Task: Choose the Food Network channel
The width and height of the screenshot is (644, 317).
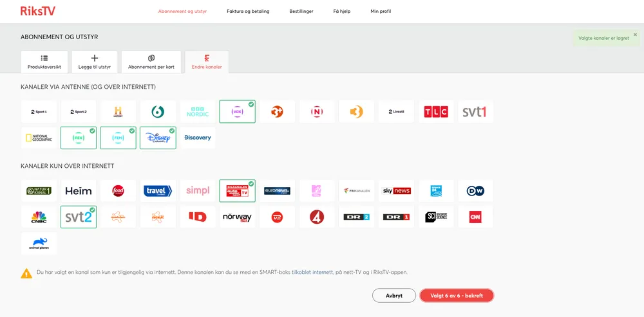Action: (x=118, y=191)
